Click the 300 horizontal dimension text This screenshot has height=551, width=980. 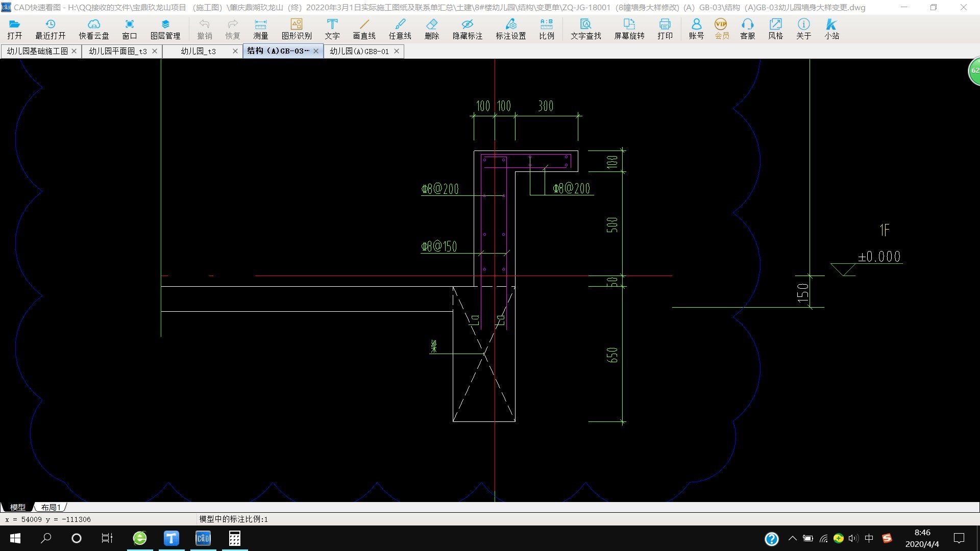click(546, 106)
